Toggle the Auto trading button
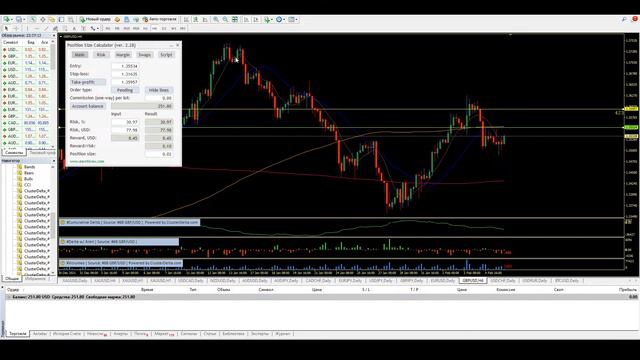Screen dimensions: 640x360 160,19
